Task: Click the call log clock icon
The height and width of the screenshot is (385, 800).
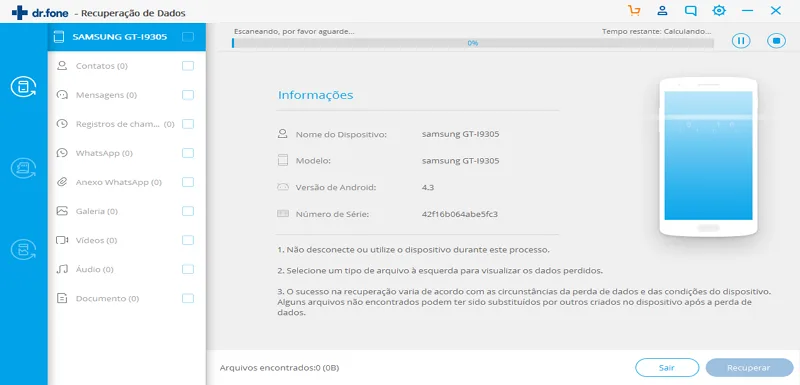Action: tap(62, 124)
